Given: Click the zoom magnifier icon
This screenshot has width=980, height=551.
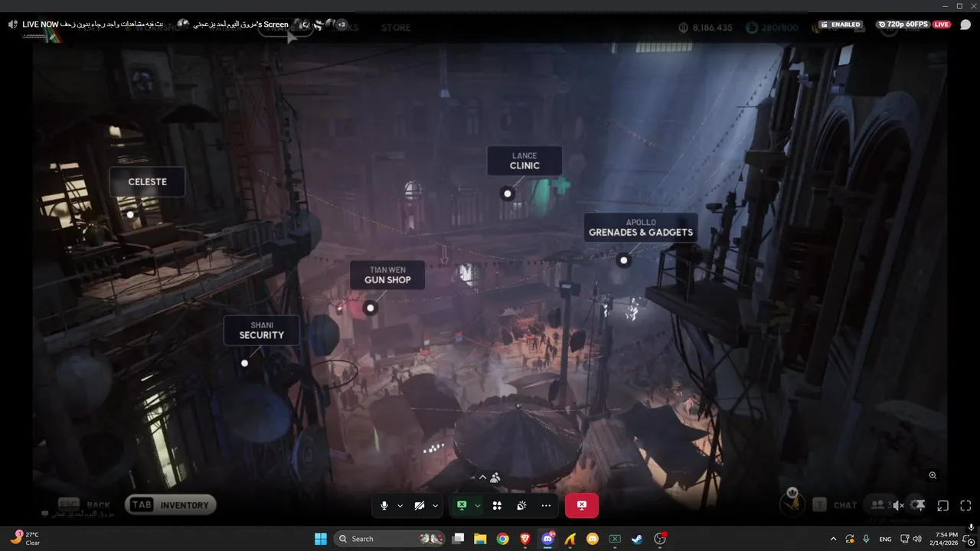Looking at the screenshot, I should (x=933, y=475).
